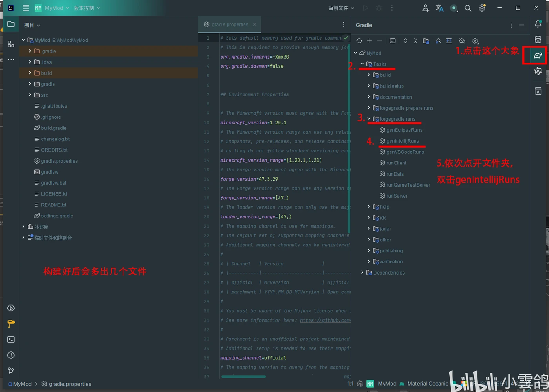549x392 pixels.
Task: Click Execute Gradle Task icon
Action: [392, 41]
